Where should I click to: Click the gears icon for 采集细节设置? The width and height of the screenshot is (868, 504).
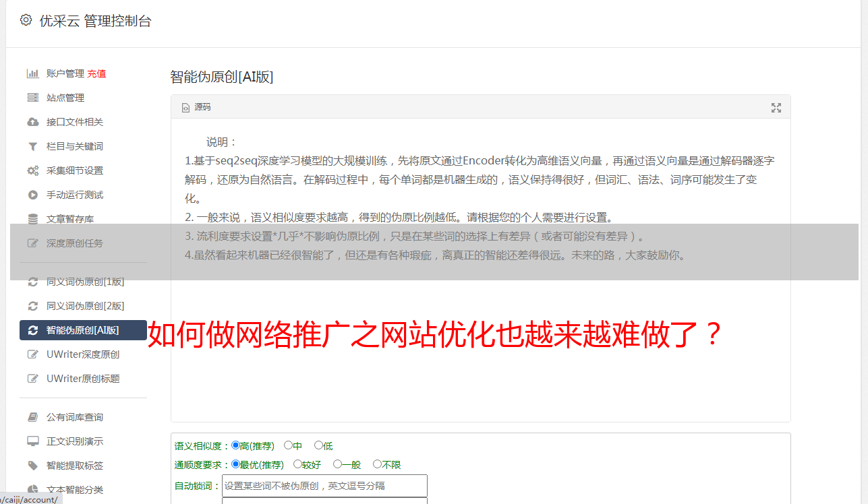click(x=32, y=170)
